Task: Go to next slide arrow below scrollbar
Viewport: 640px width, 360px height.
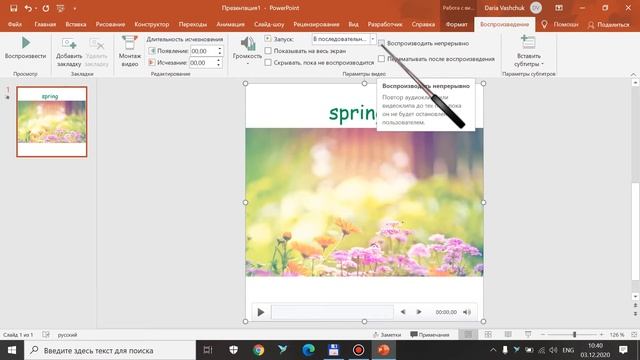Action: [x=635, y=313]
